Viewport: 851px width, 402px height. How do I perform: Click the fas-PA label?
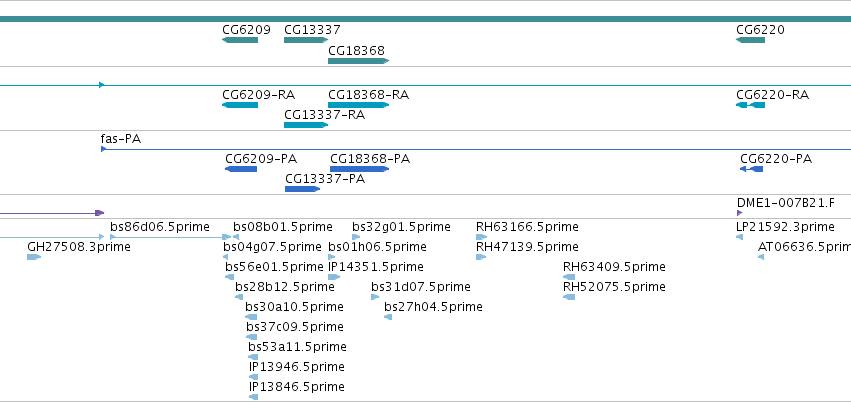(121, 139)
